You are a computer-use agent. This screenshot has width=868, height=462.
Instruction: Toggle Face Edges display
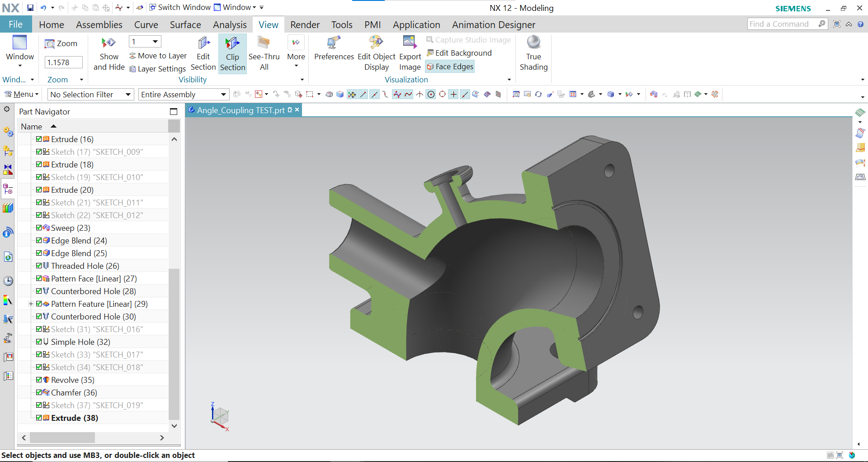point(450,67)
